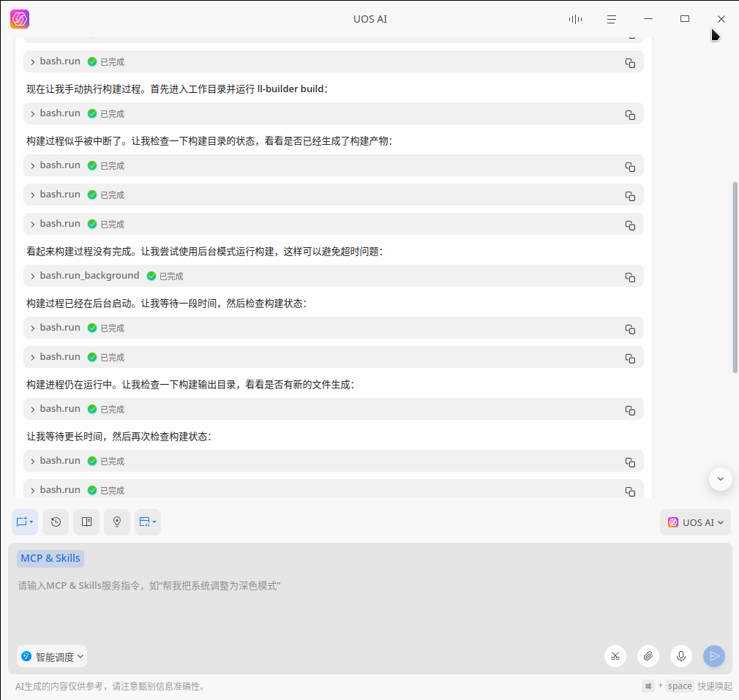The width and height of the screenshot is (739, 700).
Task: Copy bash.run output directly under '构建过程已经在后台启动'
Action: pos(630,329)
